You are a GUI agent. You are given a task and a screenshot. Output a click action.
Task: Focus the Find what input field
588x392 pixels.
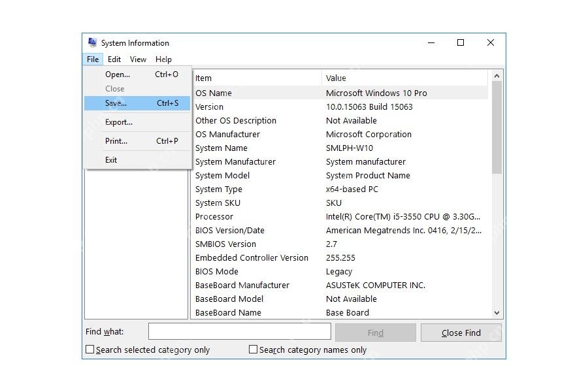[x=240, y=331]
